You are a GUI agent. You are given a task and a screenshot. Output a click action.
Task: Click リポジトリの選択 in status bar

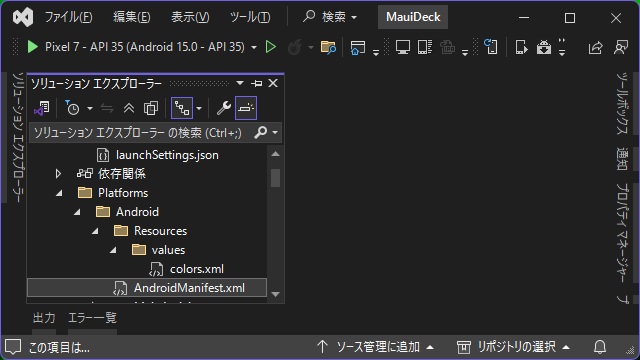click(x=513, y=347)
